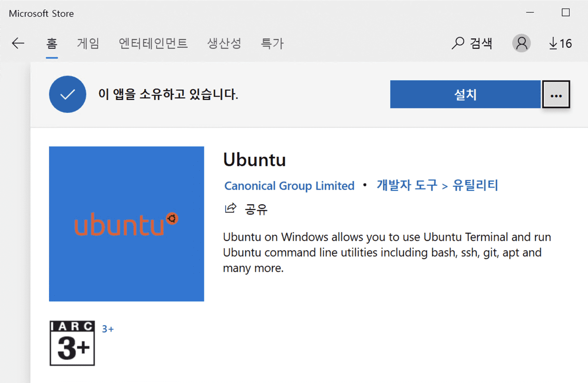
Task: Click the Ubuntu app title text
Action: pos(255,160)
